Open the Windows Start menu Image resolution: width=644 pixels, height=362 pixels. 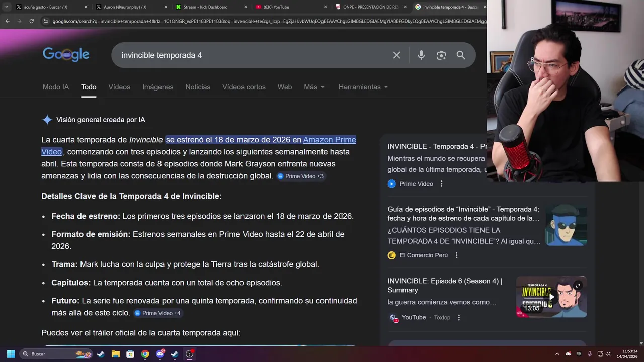[x=11, y=354]
